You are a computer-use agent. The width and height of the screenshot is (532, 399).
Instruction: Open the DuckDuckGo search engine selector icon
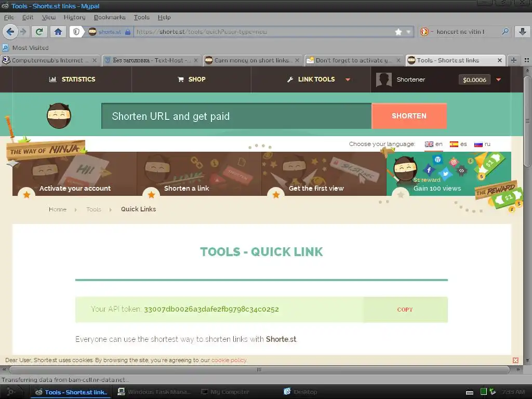point(424,32)
